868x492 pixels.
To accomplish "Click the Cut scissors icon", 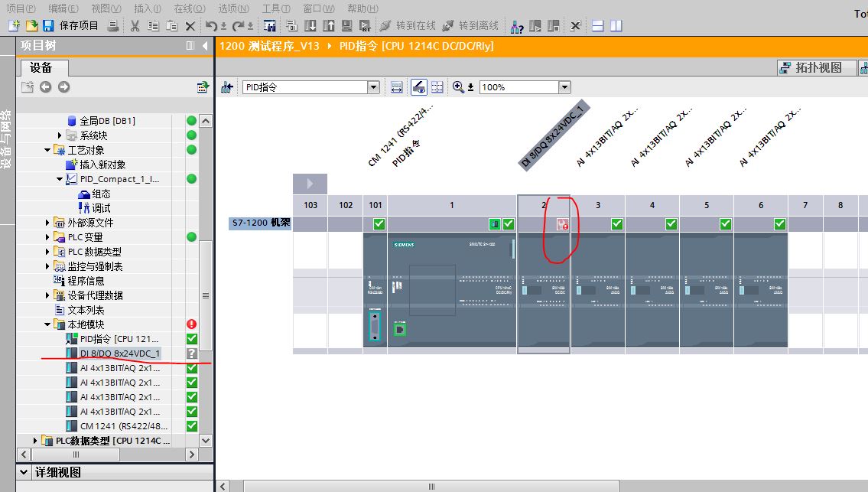I will coord(135,25).
